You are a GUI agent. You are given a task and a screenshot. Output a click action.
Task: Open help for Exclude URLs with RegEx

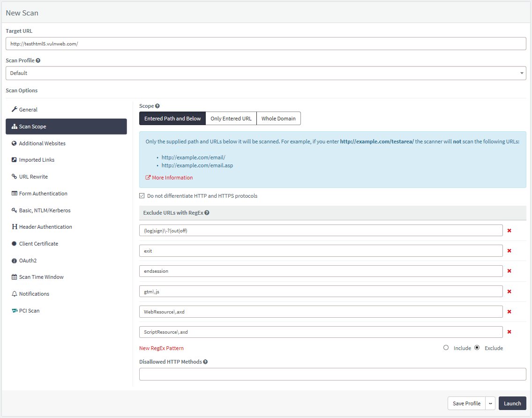click(207, 213)
